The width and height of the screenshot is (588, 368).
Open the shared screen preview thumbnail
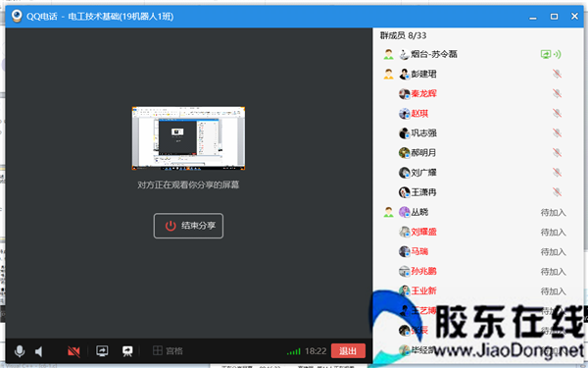point(188,138)
